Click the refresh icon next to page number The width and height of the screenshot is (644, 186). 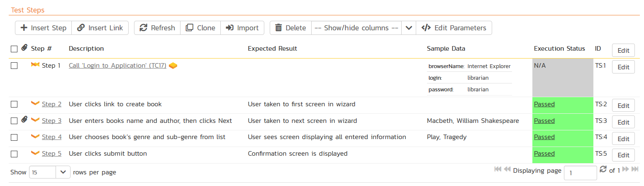603,169
